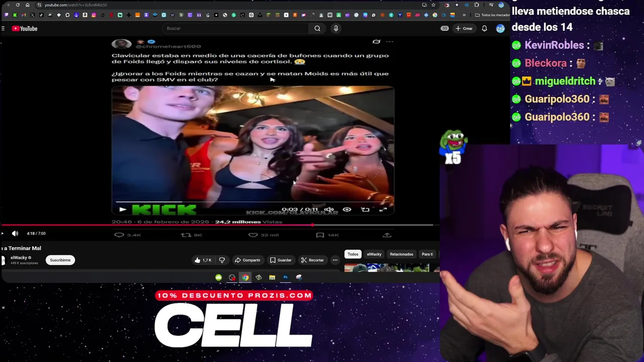Screen dimensions: 644x362
Task: Open the Crear menu
Action: pyautogui.click(x=464, y=29)
